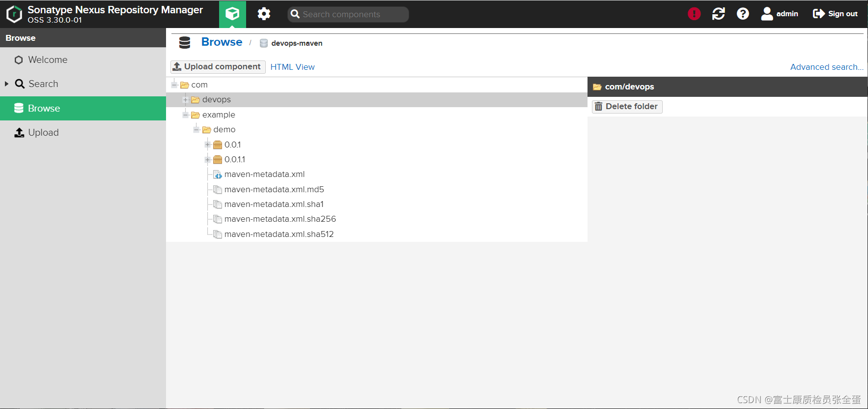Collapse the com folder node
Viewport: 868px width, 409px height.
click(174, 85)
